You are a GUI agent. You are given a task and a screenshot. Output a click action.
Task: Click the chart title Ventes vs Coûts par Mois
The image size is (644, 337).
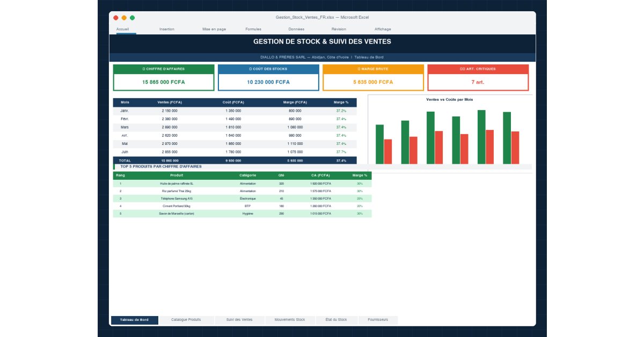point(450,100)
